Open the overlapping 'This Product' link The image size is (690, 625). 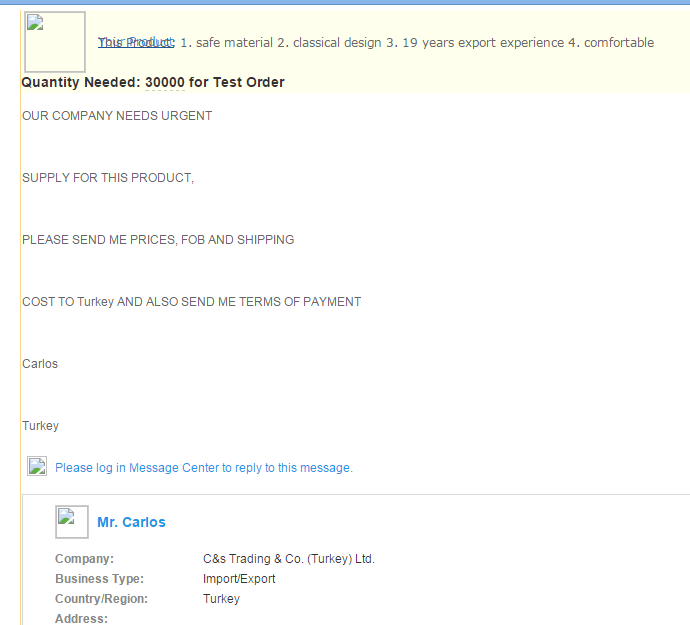136,42
